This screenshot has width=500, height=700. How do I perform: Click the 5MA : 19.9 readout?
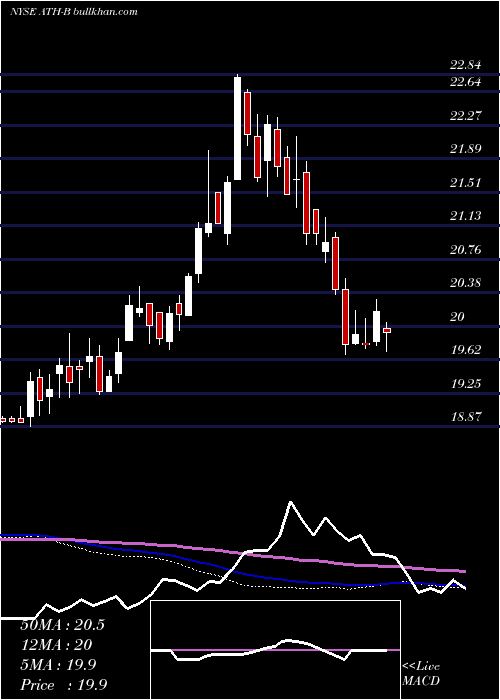[x=58, y=666]
